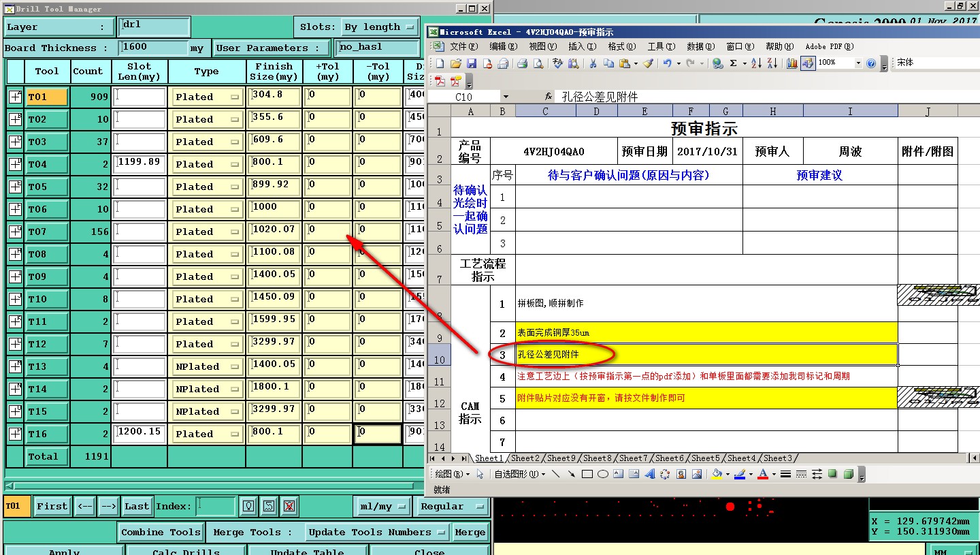Screen dimensions: 980x555
Task: Click the Merge button
Action: [x=470, y=533]
